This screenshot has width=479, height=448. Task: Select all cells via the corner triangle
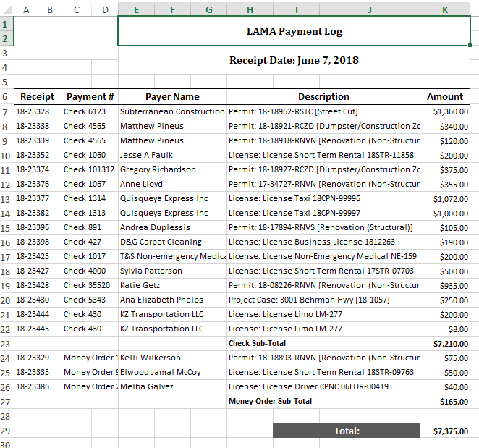[7, 9]
